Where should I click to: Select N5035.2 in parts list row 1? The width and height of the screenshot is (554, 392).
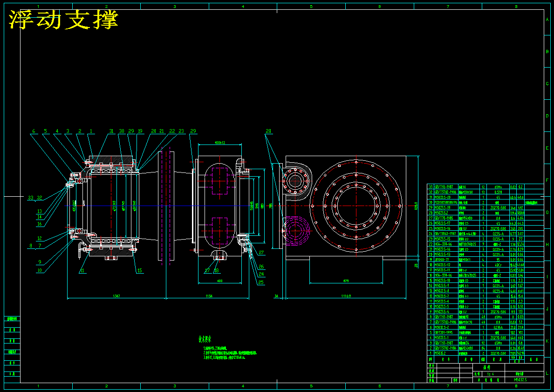click(440, 353)
